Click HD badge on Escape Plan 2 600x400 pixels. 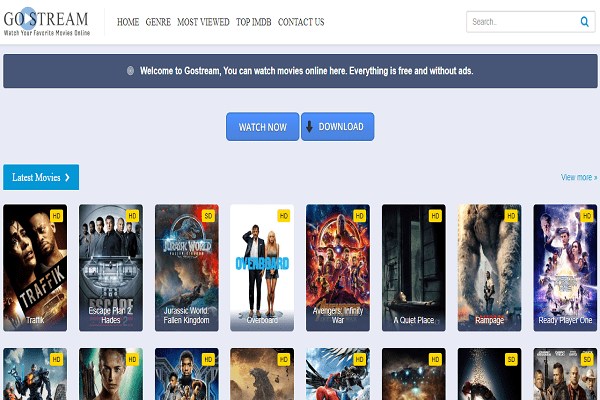[x=132, y=216]
